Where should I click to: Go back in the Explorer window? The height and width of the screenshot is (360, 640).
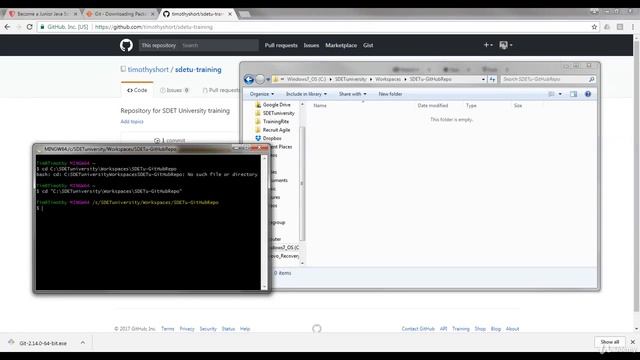pyautogui.click(x=249, y=79)
